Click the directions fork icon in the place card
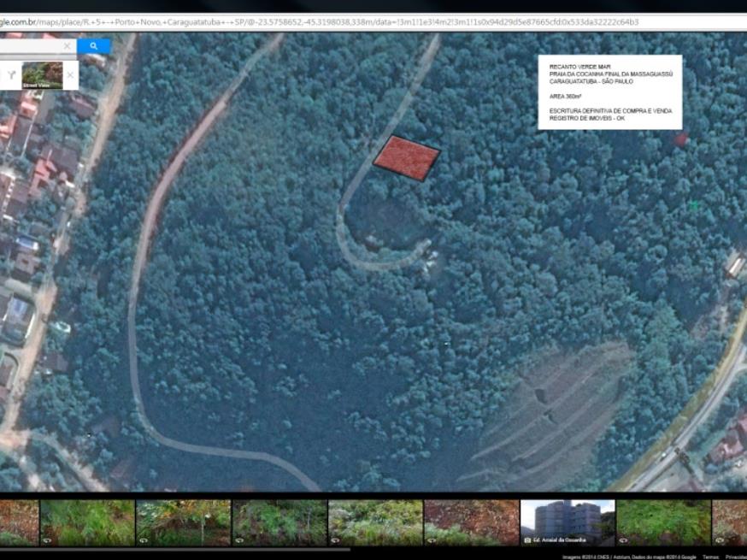This screenshot has height=560, width=747. (11, 75)
